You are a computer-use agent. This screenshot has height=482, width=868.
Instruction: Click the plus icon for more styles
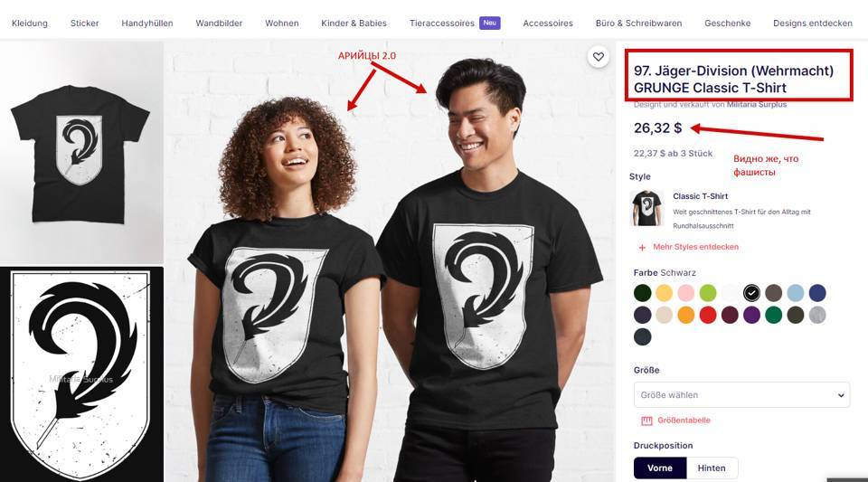click(643, 247)
